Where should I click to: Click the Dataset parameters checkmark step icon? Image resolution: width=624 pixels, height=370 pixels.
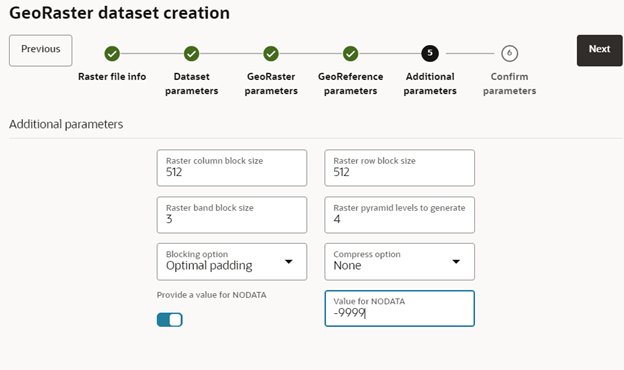pyautogui.click(x=191, y=53)
